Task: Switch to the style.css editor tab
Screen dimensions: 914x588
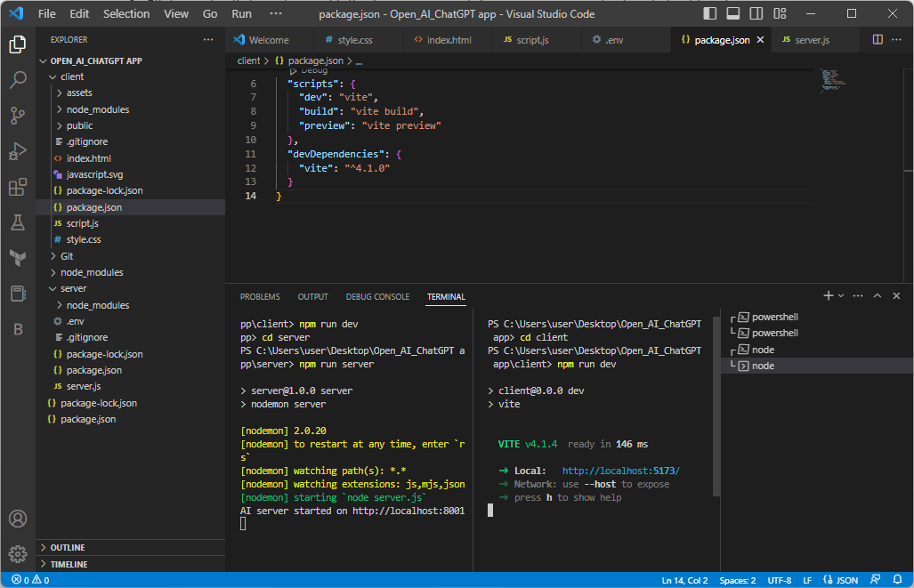Action: click(x=355, y=40)
